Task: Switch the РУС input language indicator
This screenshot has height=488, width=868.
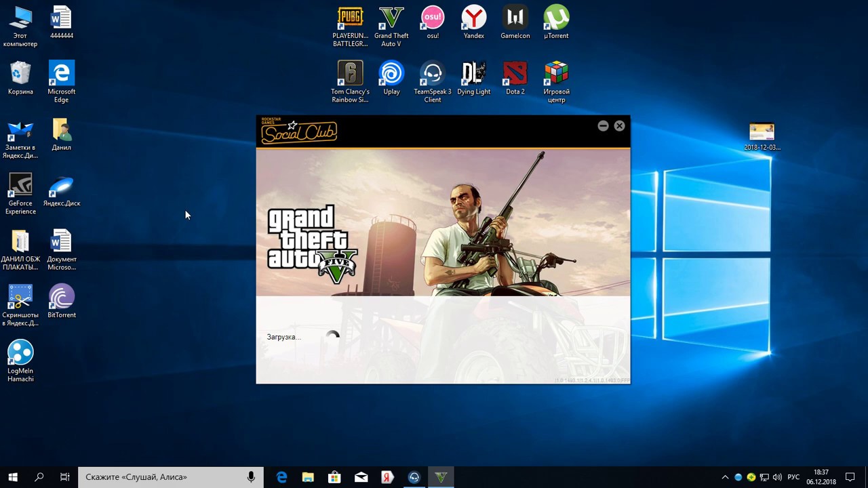Action: pyautogui.click(x=793, y=477)
